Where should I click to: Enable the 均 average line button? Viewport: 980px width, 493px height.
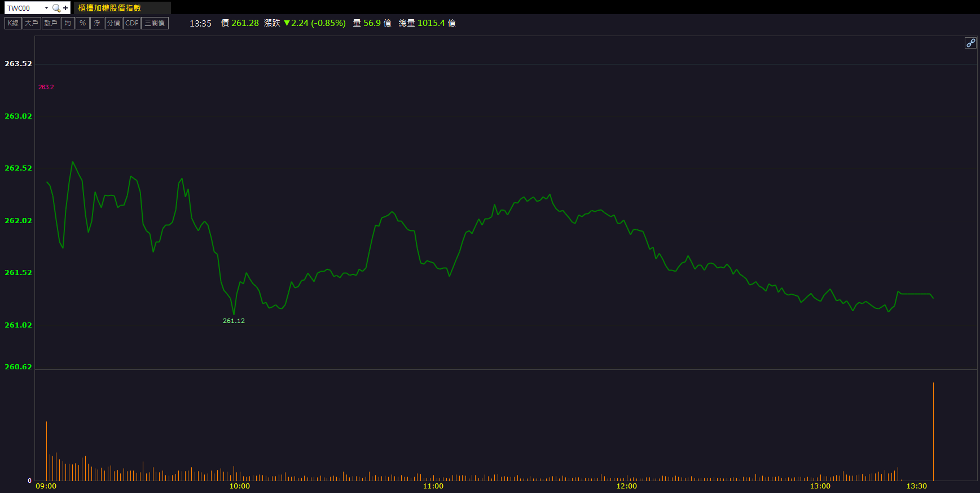68,23
